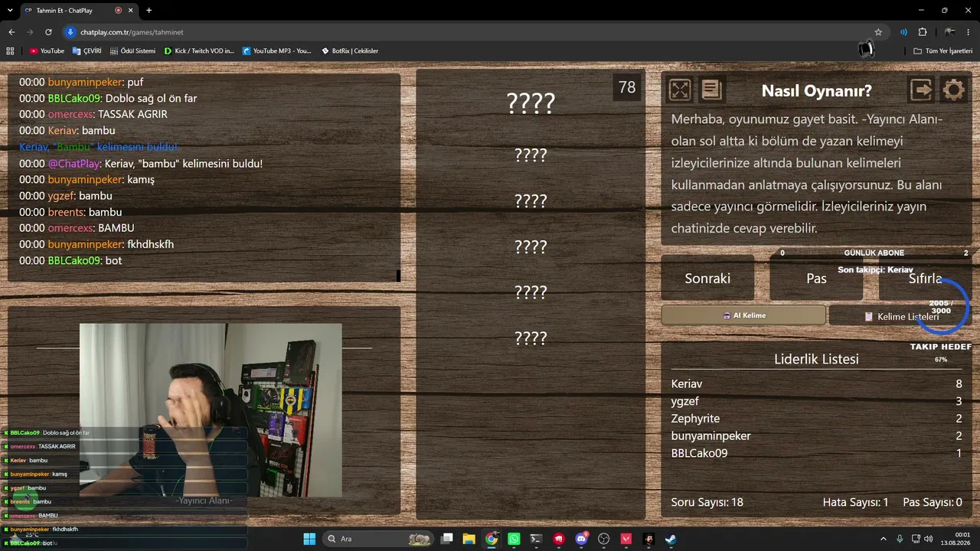Click ygzef in the leaderboard list
The width and height of the screenshot is (980, 551).
[685, 402]
